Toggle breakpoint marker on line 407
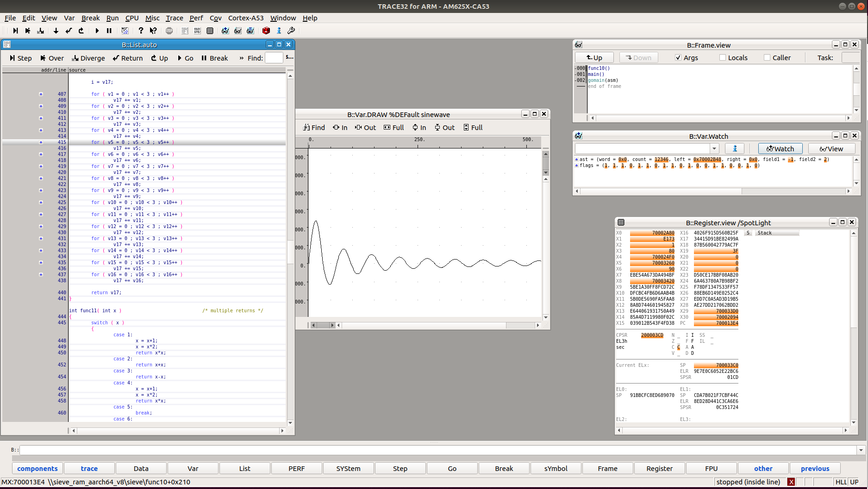The height and width of the screenshot is (489, 868). 41,94
